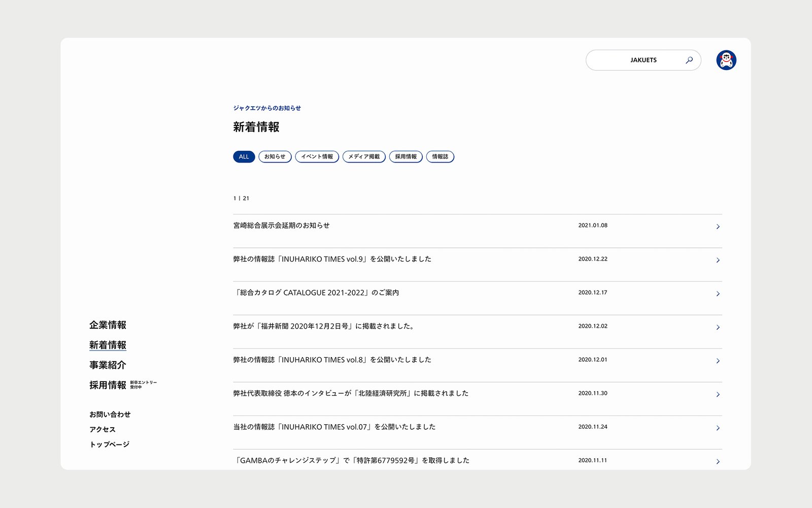Go to 事業紹介 from side navigation
This screenshot has width=812, height=508.
point(108,365)
